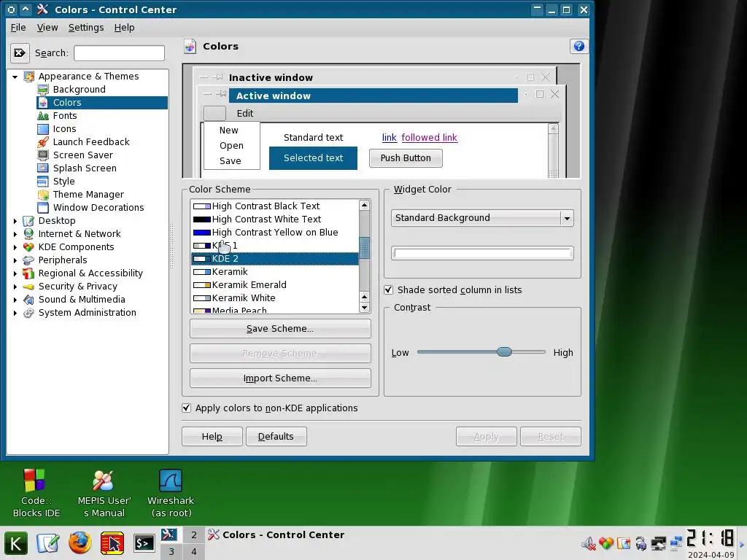The height and width of the screenshot is (560, 747).
Task: Select the Keramik Emerald scheme
Action: tap(275, 285)
